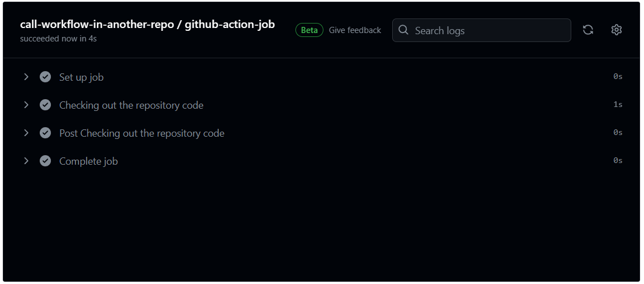Open the Give feedback link
The image size is (644, 284).
coord(355,30)
